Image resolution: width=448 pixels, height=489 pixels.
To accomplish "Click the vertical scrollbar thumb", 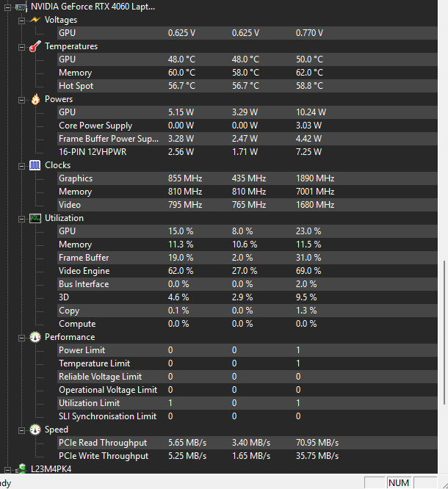I will [444, 332].
